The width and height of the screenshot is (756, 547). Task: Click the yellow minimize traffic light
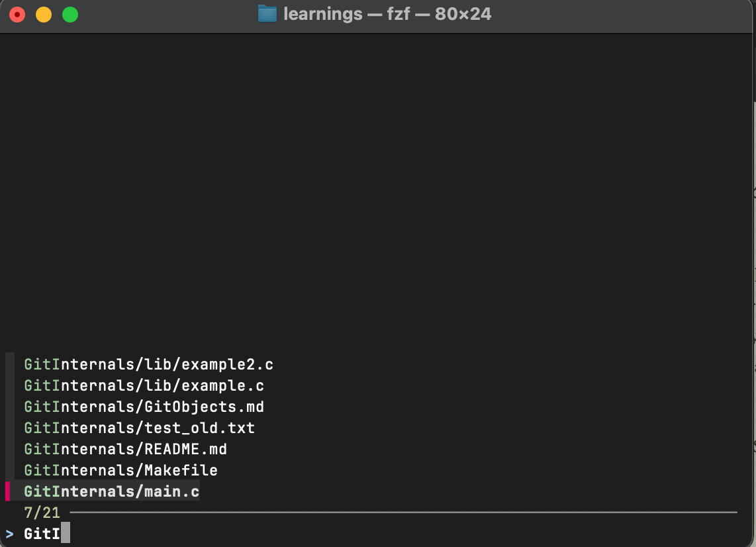pos(43,13)
